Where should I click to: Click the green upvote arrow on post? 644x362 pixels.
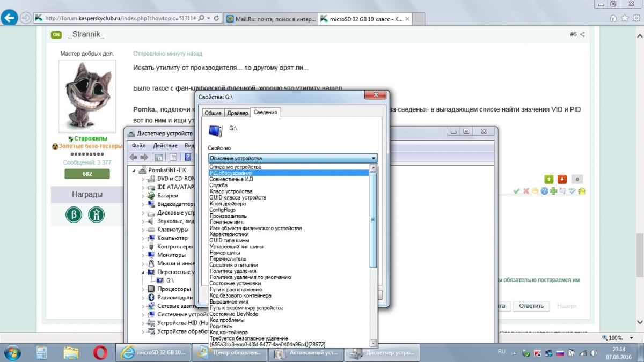pos(549,179)
